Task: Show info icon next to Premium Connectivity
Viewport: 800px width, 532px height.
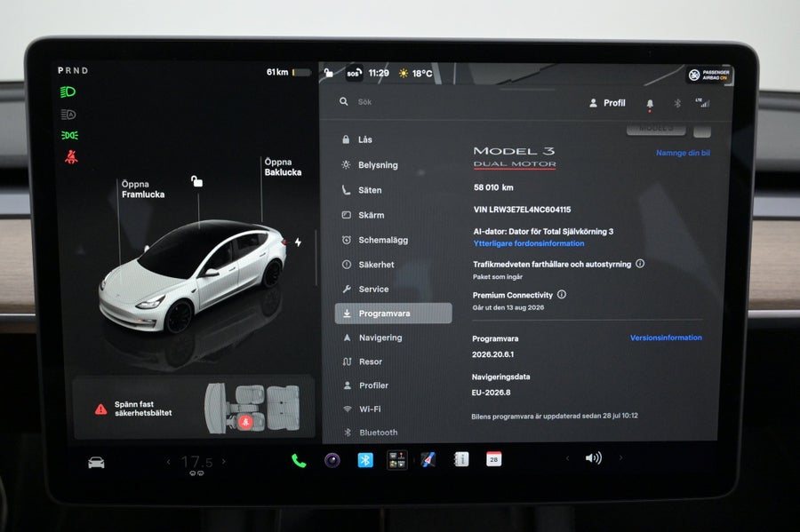Action: 562,295
